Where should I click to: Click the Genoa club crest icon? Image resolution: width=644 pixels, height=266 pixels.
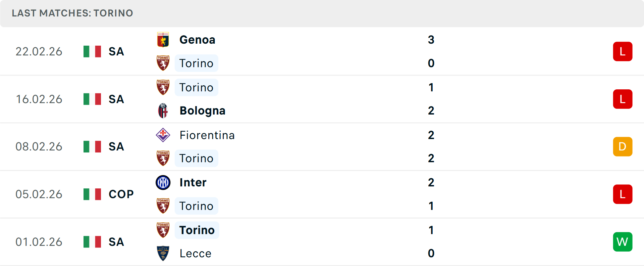[x=163, y=40]
